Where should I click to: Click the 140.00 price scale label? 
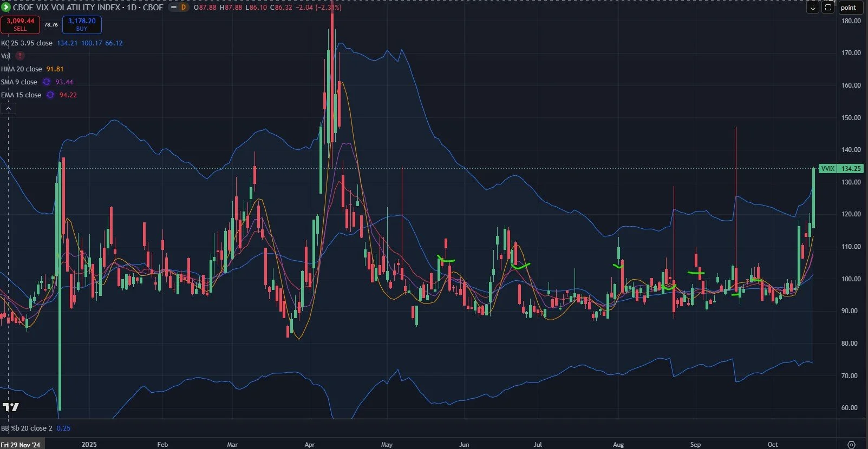point(851,150)
